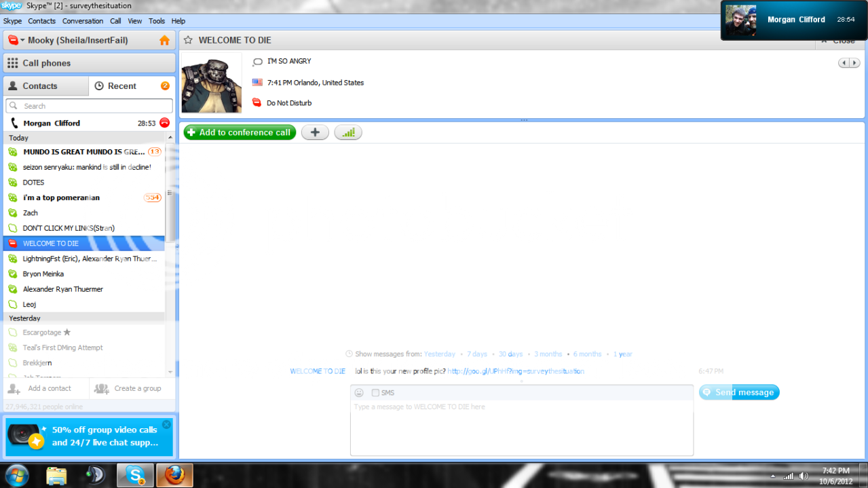
Task: Switch to the Recent tab
Action: pos(122,86)
